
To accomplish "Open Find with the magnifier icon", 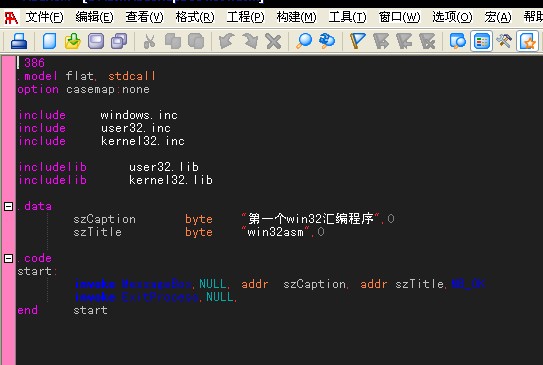I will (304, 41).
